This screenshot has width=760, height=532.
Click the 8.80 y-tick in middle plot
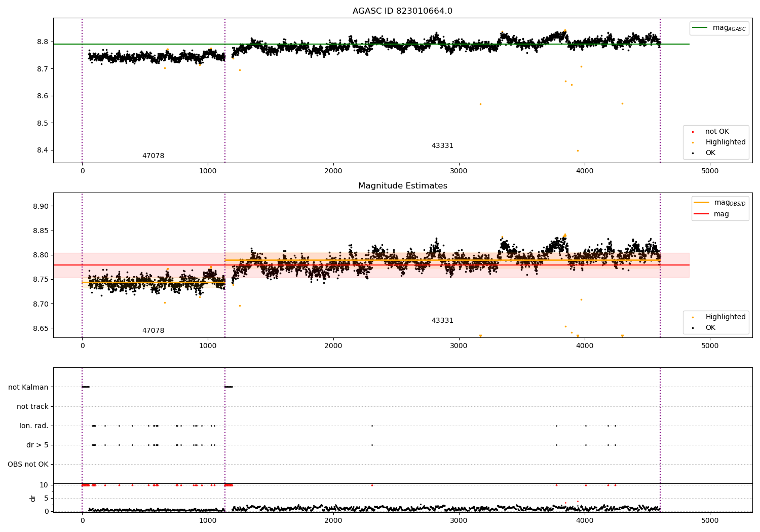(x=42, y=255)
